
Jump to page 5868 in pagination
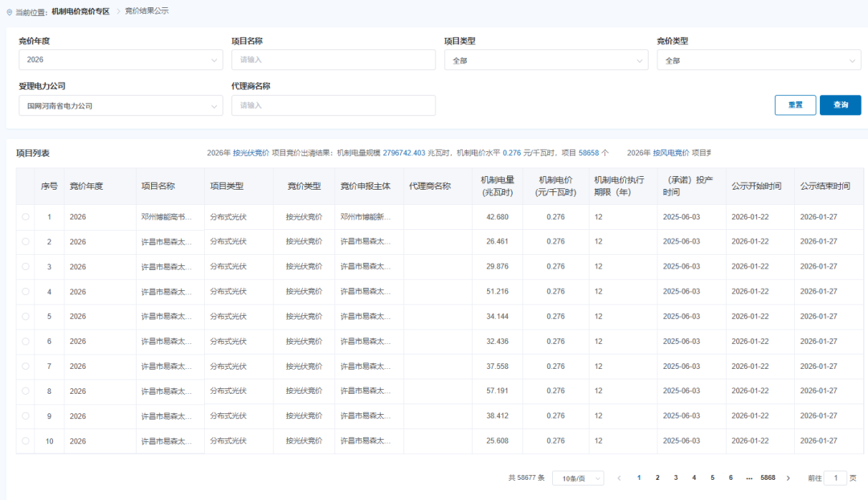tap(768, 477)
